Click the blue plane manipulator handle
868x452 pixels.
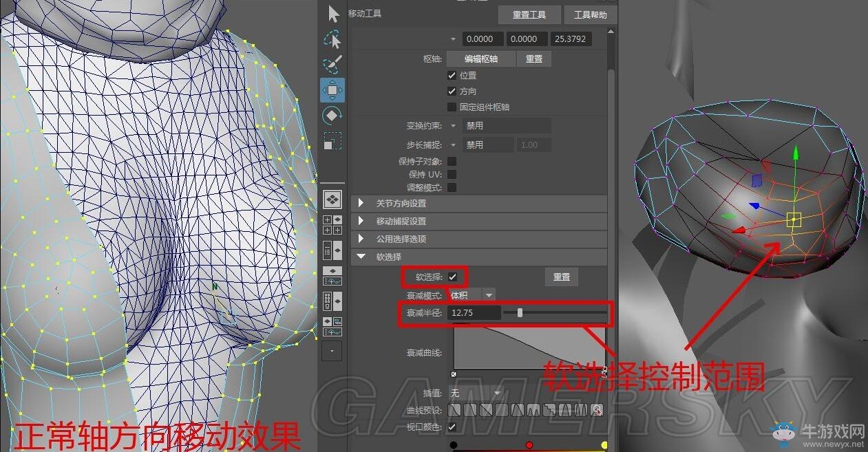757,180
